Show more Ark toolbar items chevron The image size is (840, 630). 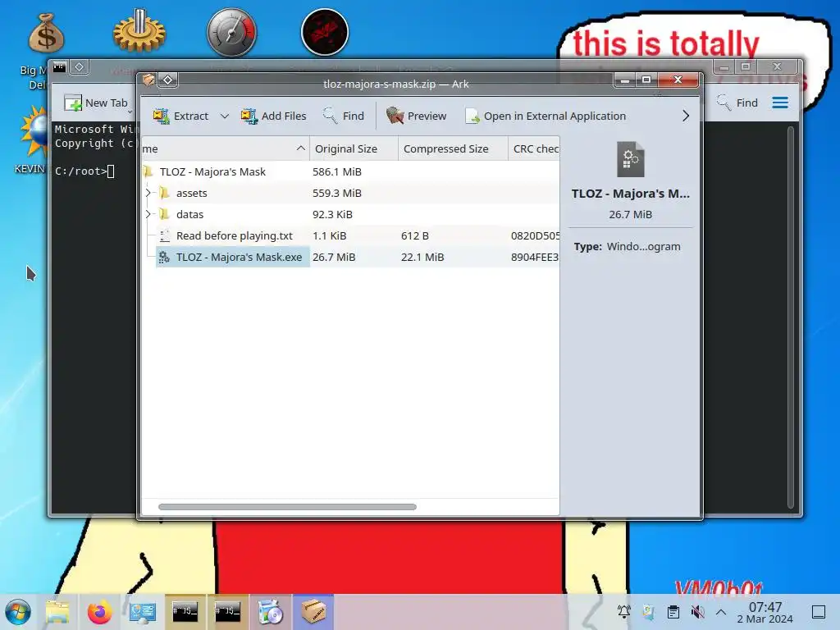coord(686,116)
